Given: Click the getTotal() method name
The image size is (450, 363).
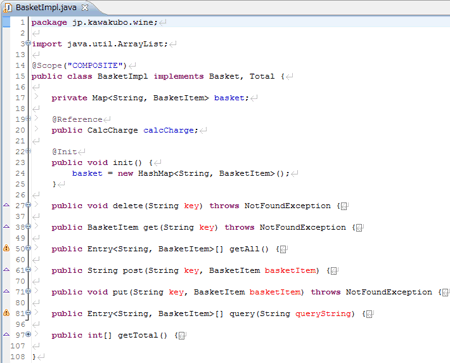Looking at the screenshot, I should (x=143, y=335).
